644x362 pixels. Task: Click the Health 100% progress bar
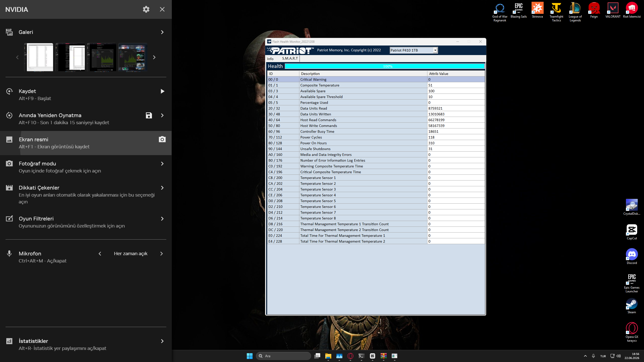coord(385,66)
